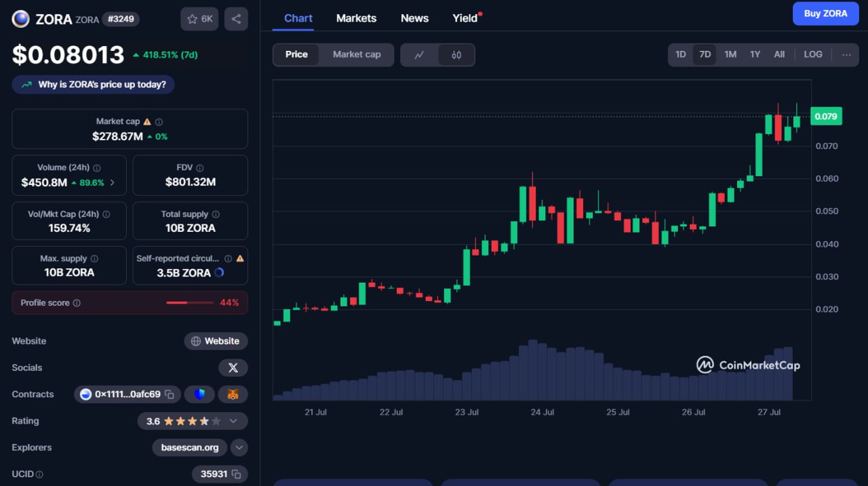Click the Buy ZORA button
The image size is (868, 486).
click(825, 14)
